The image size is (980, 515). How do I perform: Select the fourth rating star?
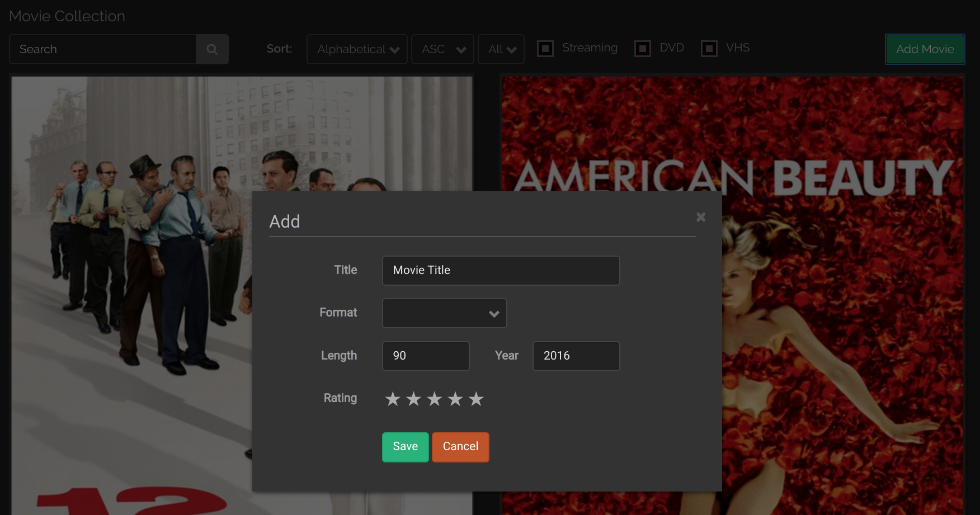point(455,399)
